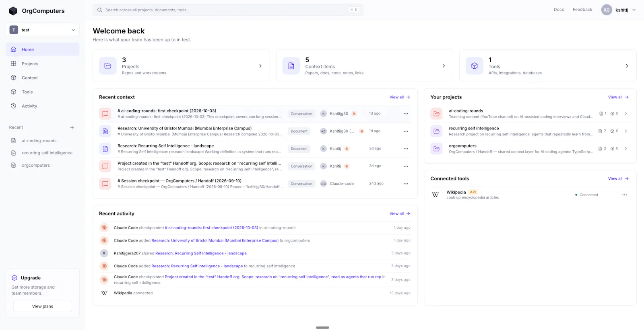Expand the kshitij account menu
This screenshot has width=644, height=330.
tap(634, 10)
